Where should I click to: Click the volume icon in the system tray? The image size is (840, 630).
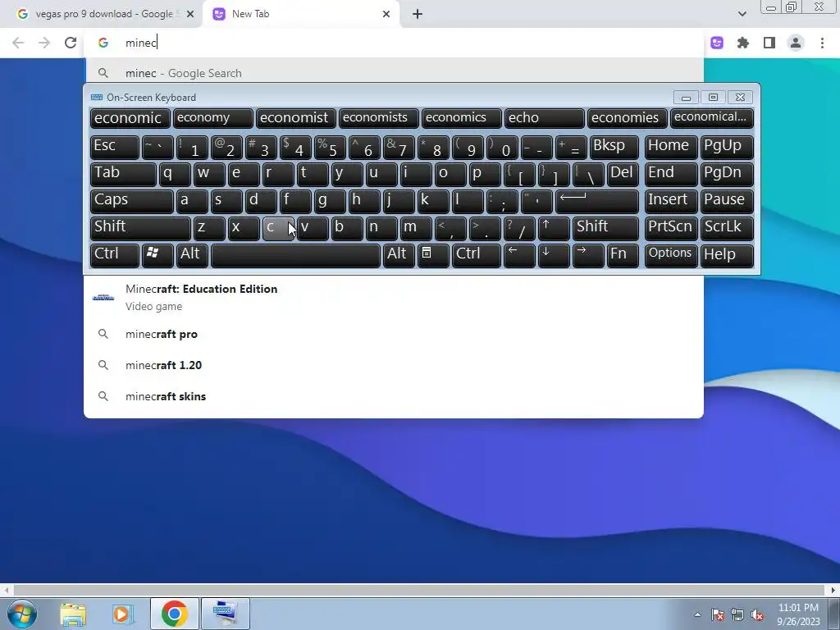click(757, 615)
